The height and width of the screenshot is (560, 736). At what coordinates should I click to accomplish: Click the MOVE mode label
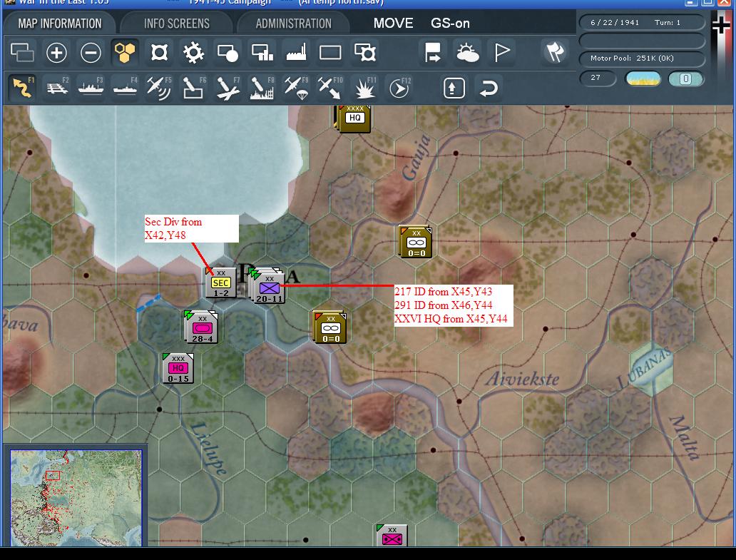(x=394, y=23)
